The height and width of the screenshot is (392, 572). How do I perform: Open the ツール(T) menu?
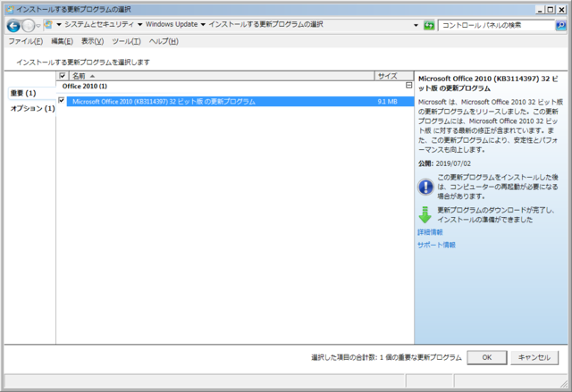click(x=126, y=41)
